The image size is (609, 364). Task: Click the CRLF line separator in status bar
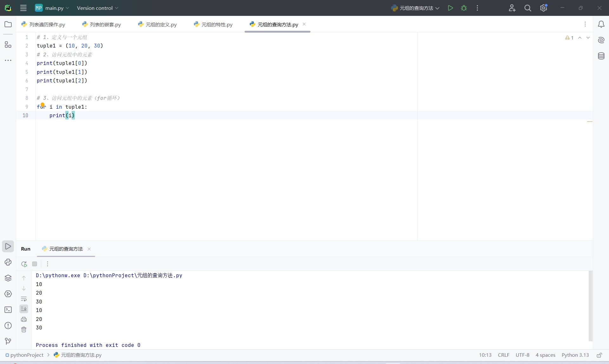point(503,355)
